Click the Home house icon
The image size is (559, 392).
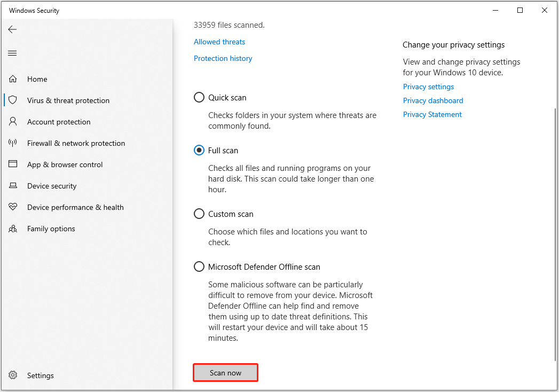[x=13, y=79]
